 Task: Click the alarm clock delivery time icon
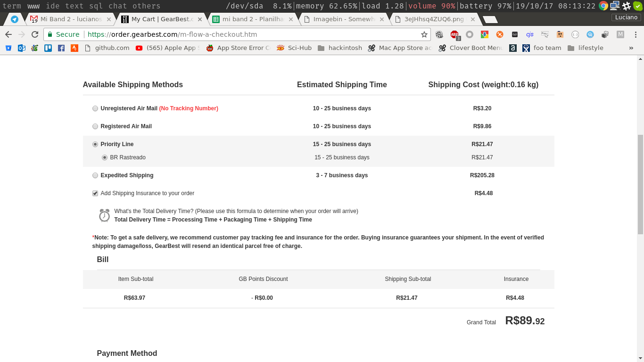(x=104, y=215)
